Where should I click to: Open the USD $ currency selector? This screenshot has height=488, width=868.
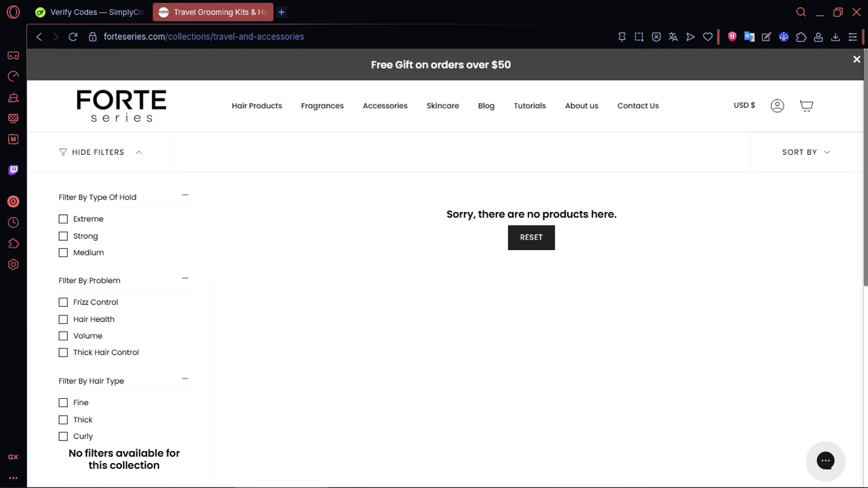coord(744,105)
